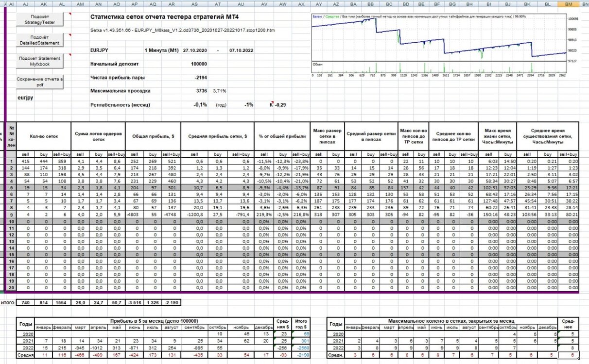This screenshot has width=589, height=364.
Task: Select total grids cell 1554
Action: coord(62,302)
